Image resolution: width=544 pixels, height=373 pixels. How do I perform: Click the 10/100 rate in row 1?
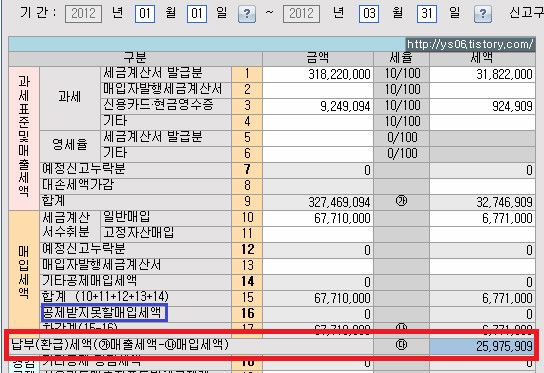(x=402, y=74)
